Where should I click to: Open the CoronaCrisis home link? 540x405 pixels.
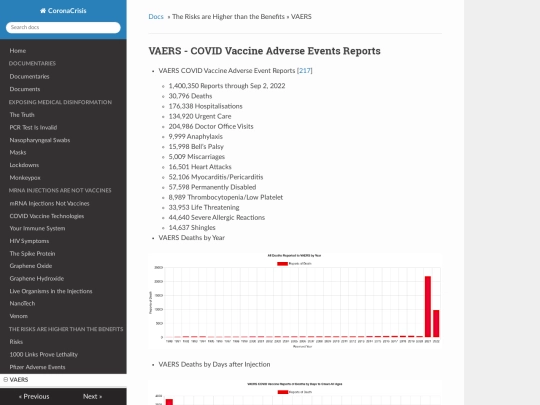point(63,11)
